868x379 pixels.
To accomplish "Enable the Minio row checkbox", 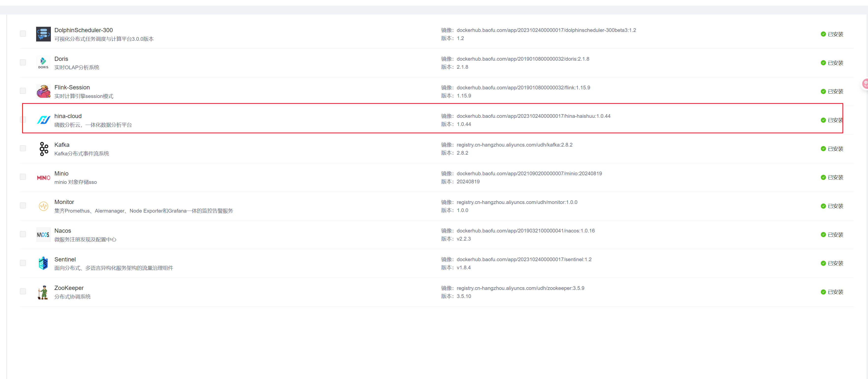I will click(x=23, y=177).
